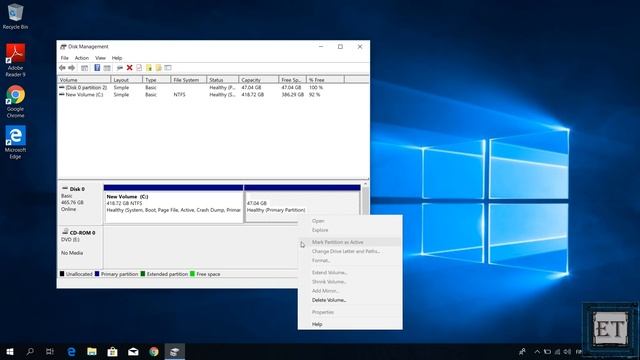Sort by the Capacity column header
This screenshot has height=360, width=640.
point(258,80)
